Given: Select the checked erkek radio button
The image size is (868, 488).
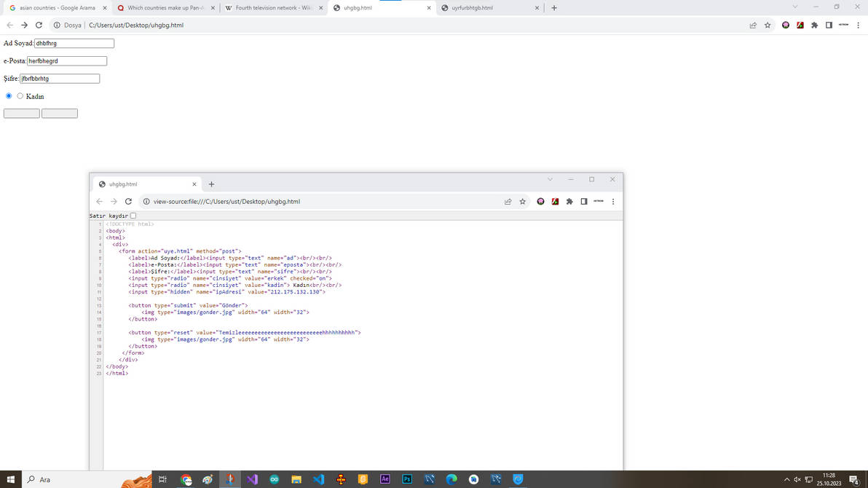Looking at the screenshot, I should (x=9, y=96).
